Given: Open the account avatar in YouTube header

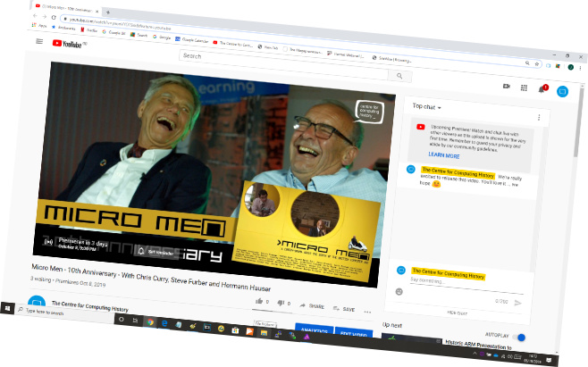Looking at the screenshot, I should tap(562, 91).
